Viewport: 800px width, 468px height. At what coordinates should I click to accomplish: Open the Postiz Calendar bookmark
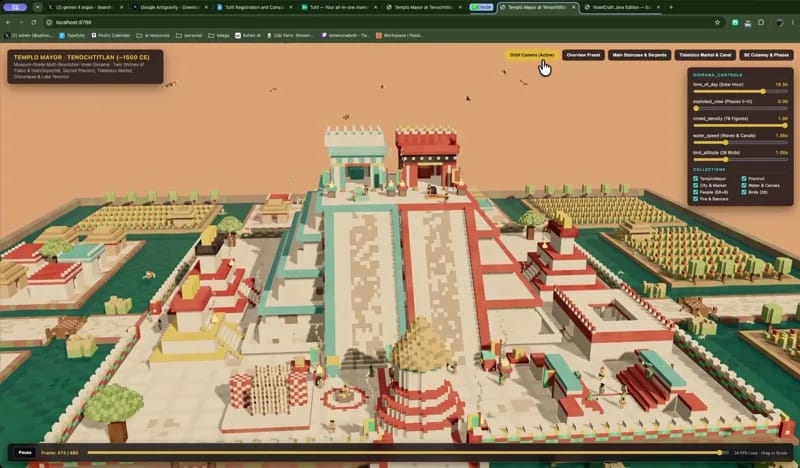(111, 36)
